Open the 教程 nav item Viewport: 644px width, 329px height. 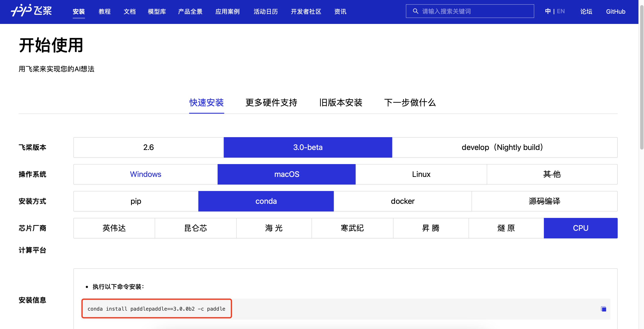[x=104, y=12]
